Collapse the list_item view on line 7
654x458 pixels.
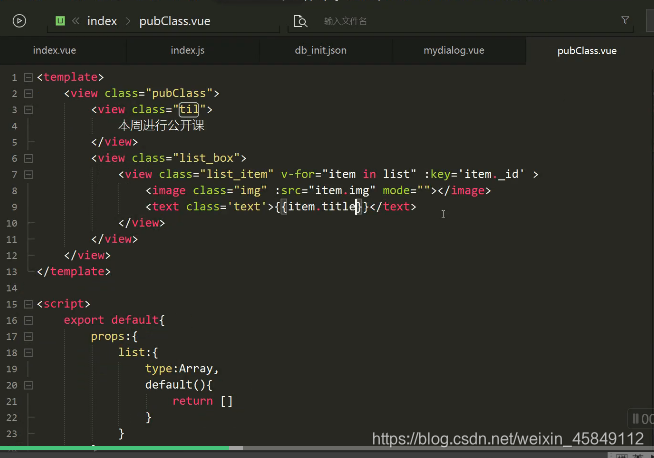tap(28, 174)
